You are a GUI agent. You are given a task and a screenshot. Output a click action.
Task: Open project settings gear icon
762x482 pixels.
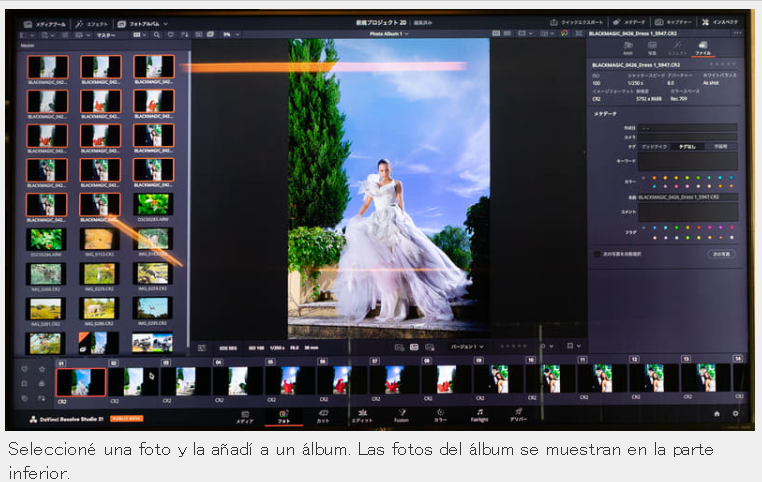click(x=735, y=413)
